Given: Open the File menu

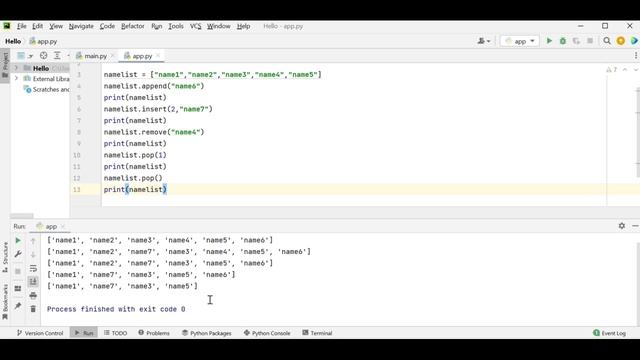Looking at the screenshot, I should pyautogui.click(x=21, y=26).
